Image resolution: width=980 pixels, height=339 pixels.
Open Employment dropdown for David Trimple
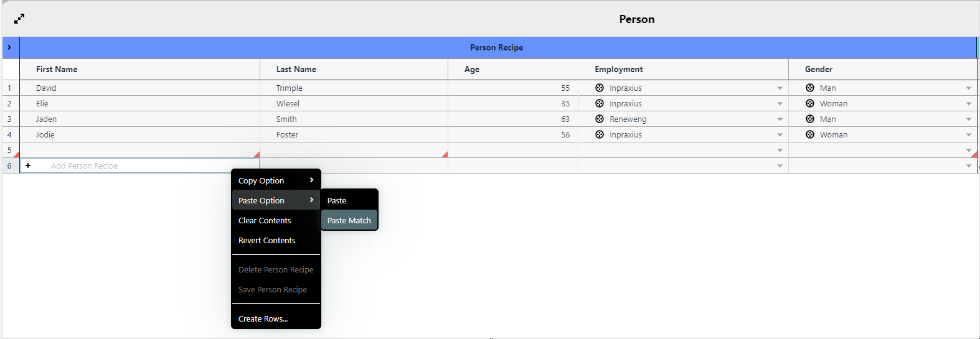(780, 88)
